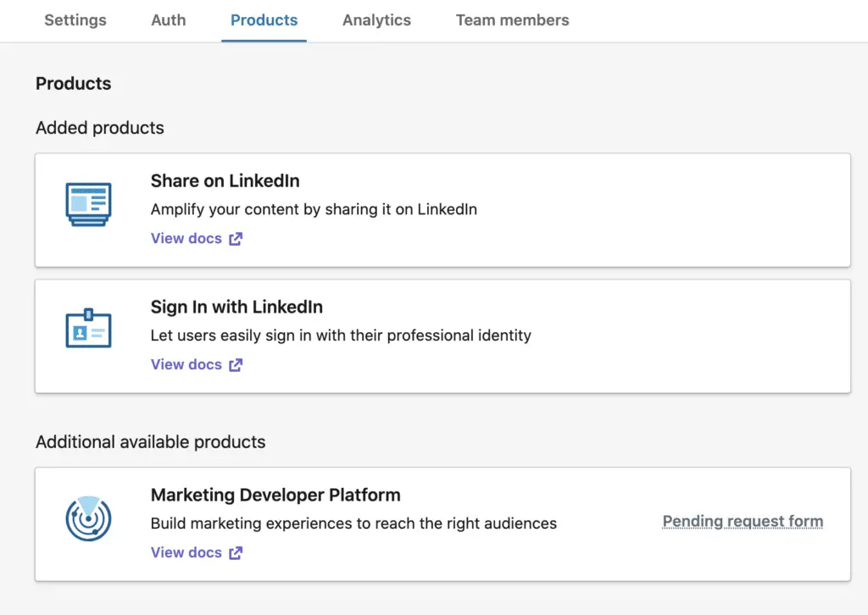Open the Analytics tab
868x615 pixels.
point(376,20)
